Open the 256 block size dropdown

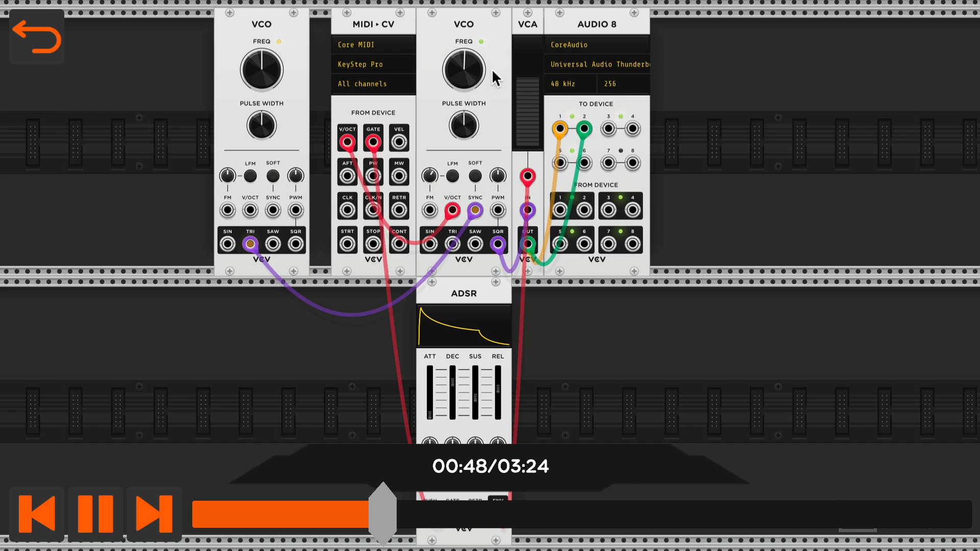click(623, 84)
